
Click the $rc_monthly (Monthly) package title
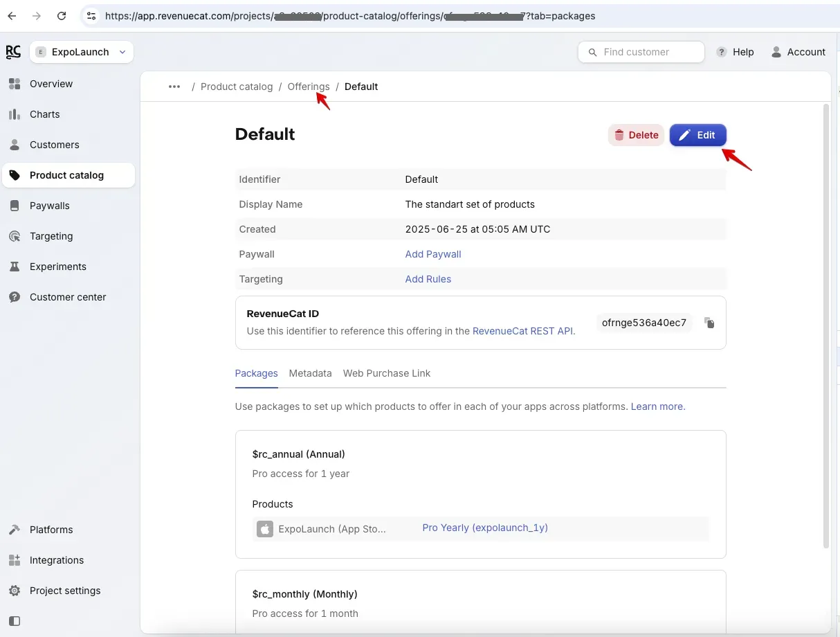click(305, 594)
